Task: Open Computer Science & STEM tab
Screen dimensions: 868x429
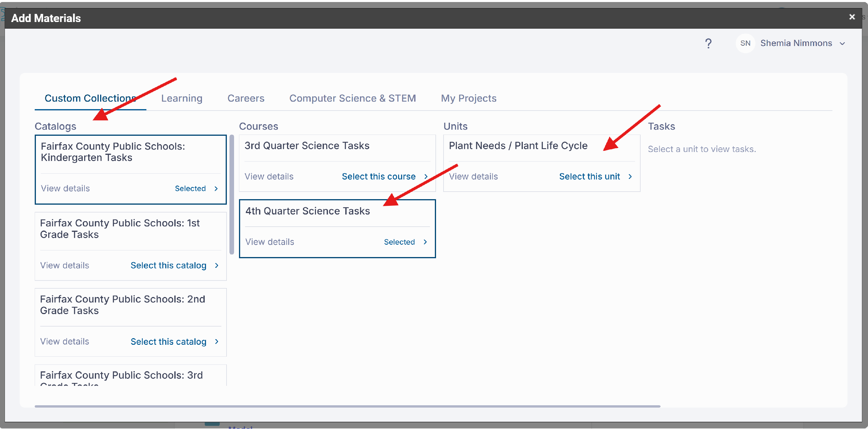Action: pos(352,98)
